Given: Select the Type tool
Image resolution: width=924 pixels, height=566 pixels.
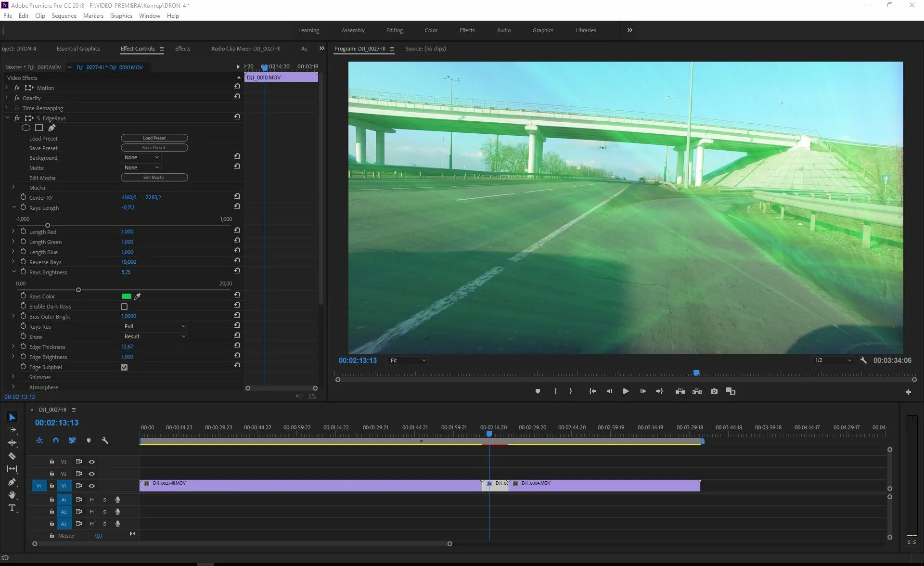Looking at the screenshot, I should 12,508.
